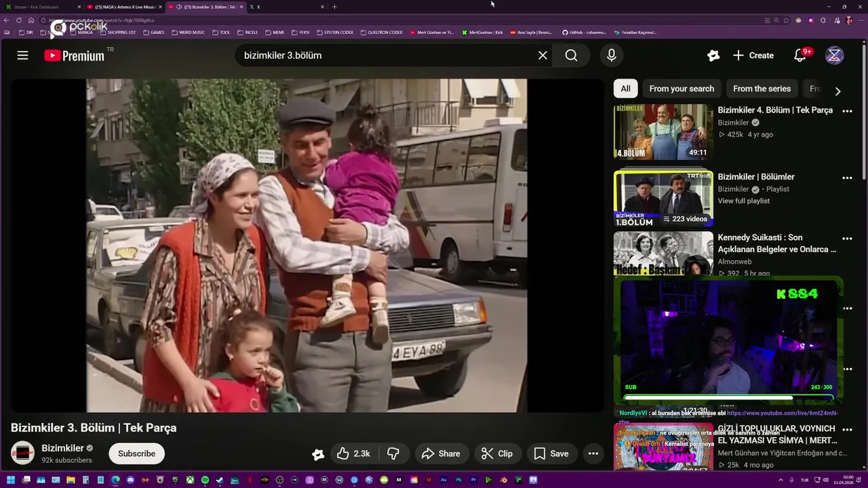Viewport: 868px width, 488px height.
Task: Open Epic Games Launcher from taskbar
Action: [175, 481]
